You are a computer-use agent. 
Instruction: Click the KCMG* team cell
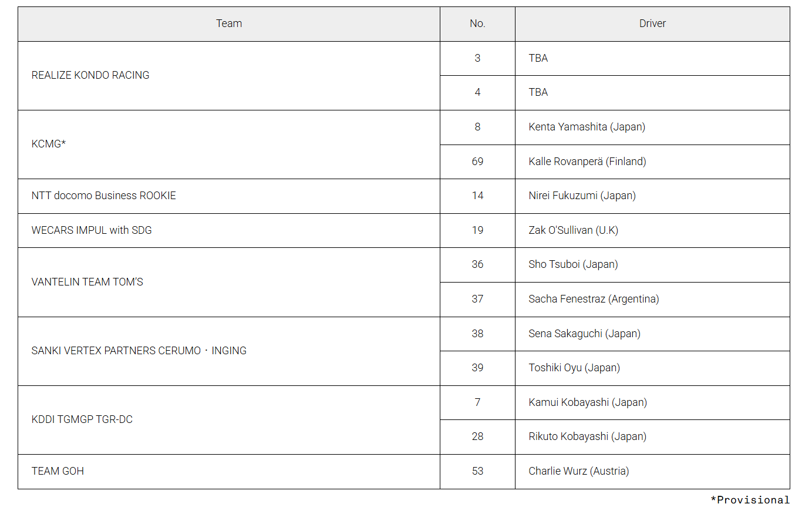(49, 144)
